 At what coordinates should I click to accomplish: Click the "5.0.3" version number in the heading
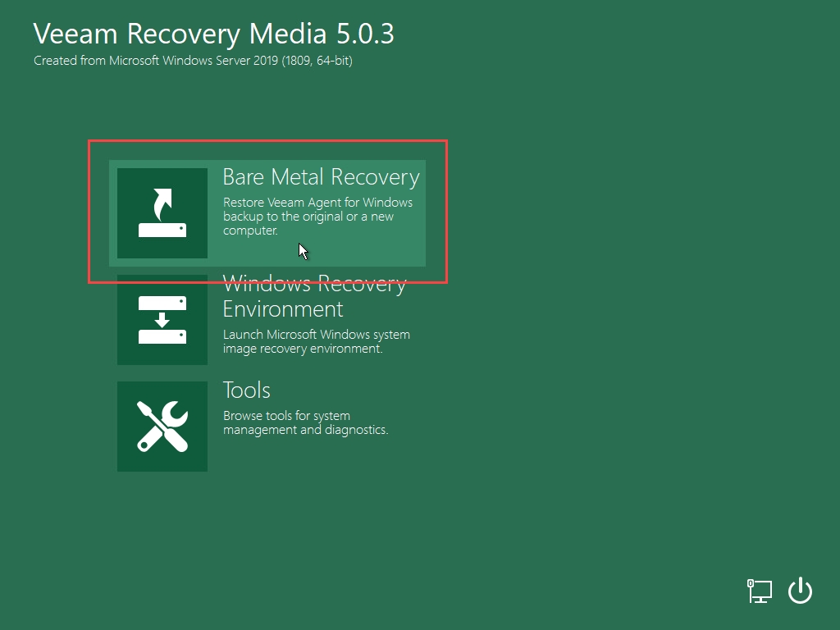click(x=365, y=34)
